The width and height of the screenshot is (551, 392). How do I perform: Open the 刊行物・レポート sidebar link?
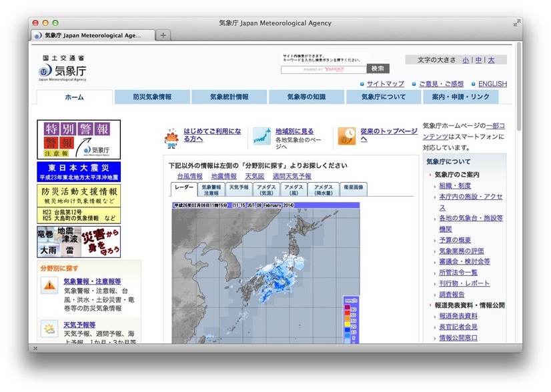(x=464, y=283)
